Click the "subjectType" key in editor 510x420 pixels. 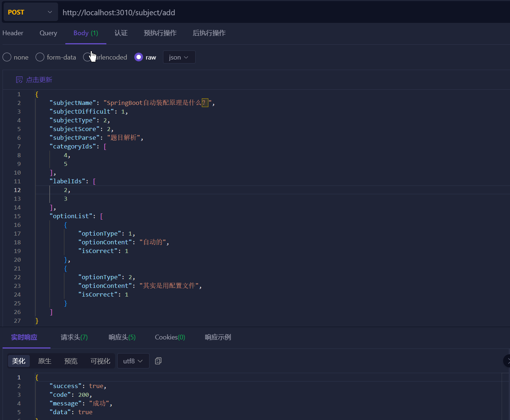point(73,120)
